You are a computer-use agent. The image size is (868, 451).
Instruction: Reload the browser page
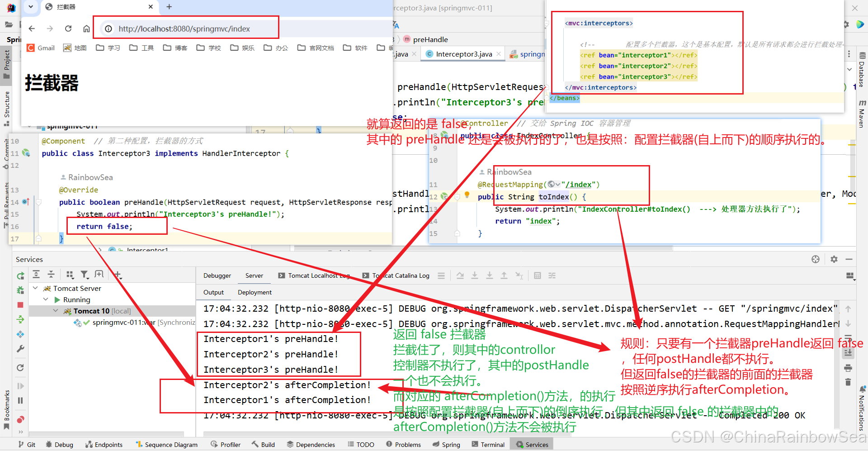click(x=68, y=28)
